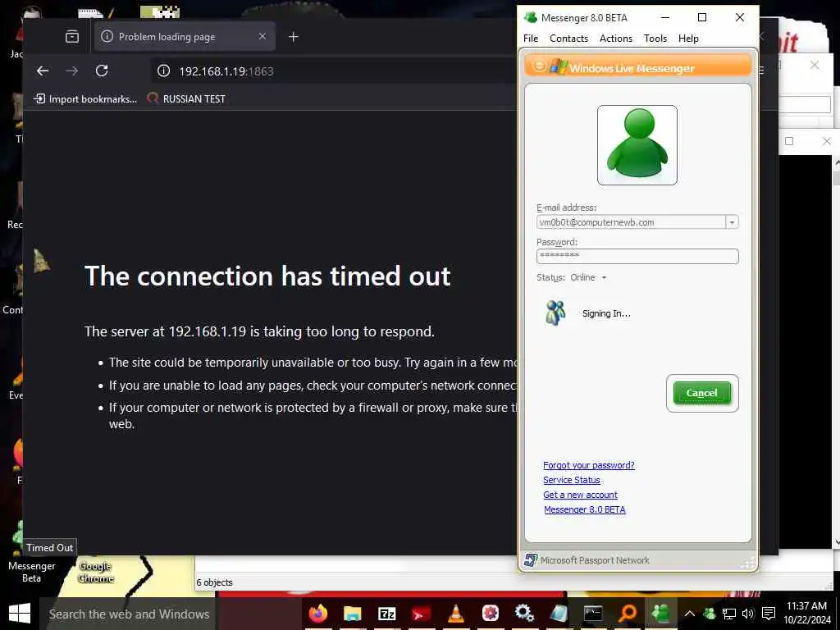Click the Windows Live Messenger butterfly logo

(x=558, y=66)
